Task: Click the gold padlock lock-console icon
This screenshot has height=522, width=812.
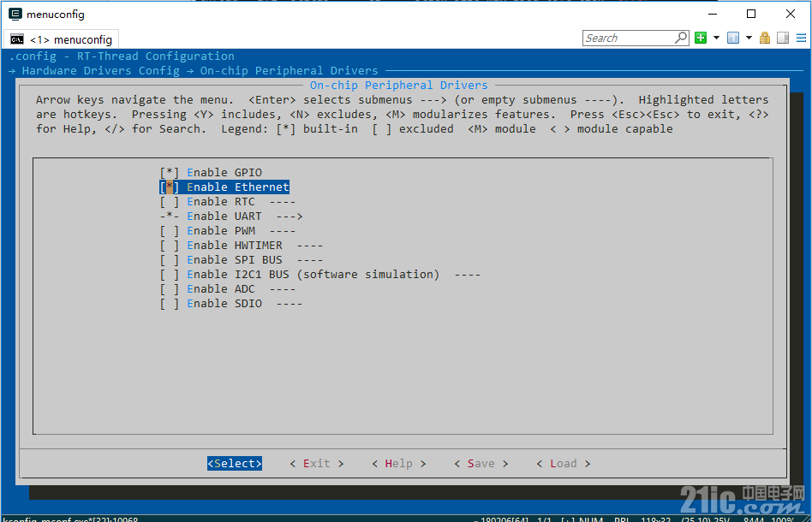Action: click(764, 38)
